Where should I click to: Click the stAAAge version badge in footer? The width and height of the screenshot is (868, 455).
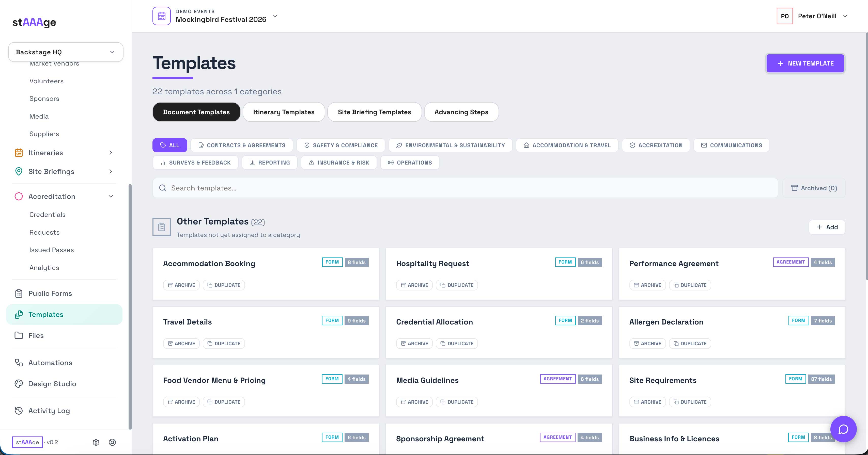27,442
